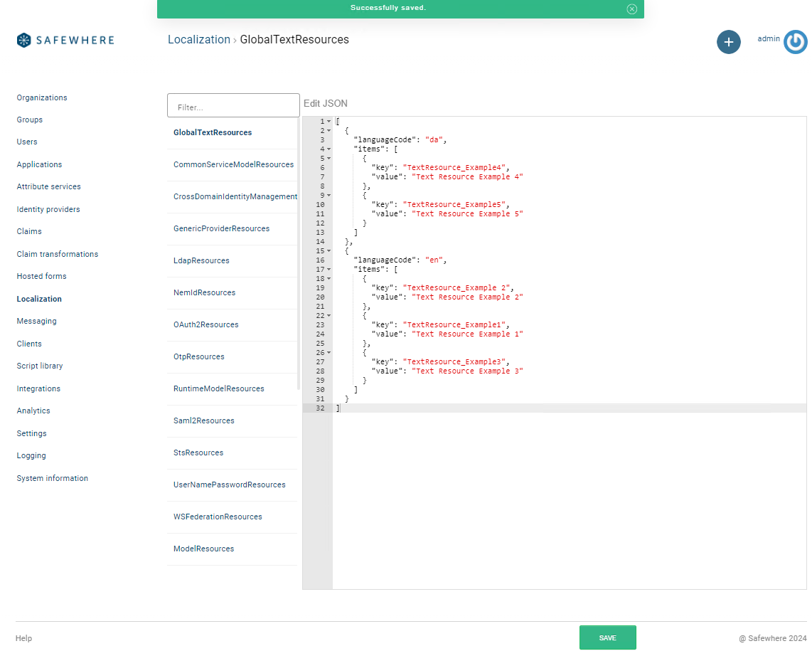812x651 pixels.
Task: Click the Filter input field
Action: [233, 105]
